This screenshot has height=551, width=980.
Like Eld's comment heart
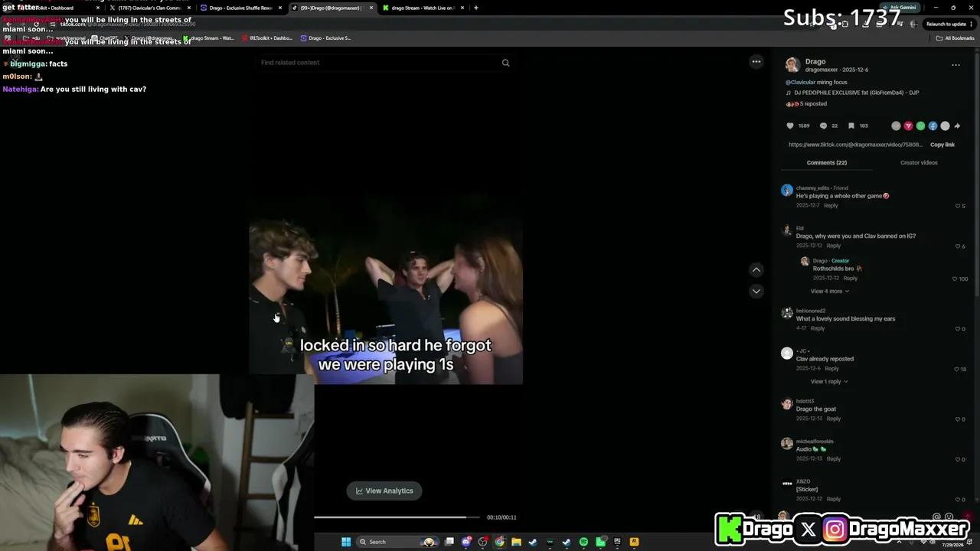pos(958,246)
